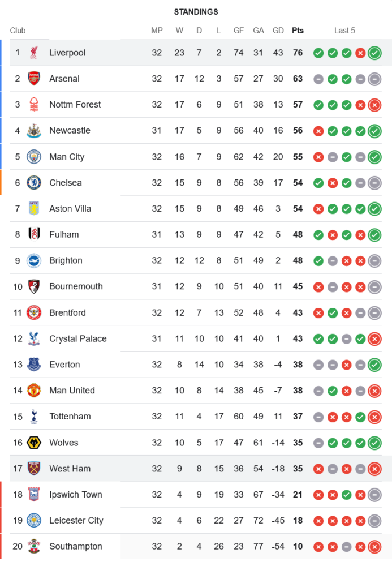Click the Tottenham club crest icon
Viewport: 392px width, 566px height.
pyautogui.click(x=34, y=417)
